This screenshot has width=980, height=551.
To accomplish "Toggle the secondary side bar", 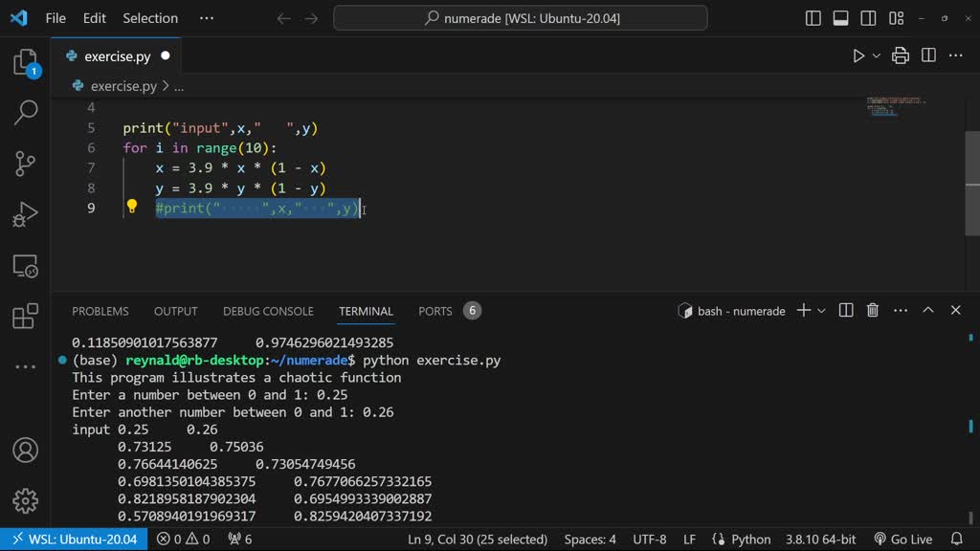I will [x=868, y=17].
